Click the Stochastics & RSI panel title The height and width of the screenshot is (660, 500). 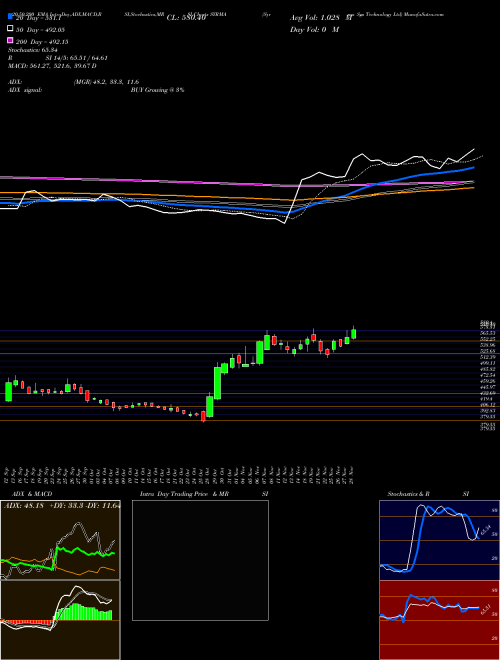tap(428, 494)
